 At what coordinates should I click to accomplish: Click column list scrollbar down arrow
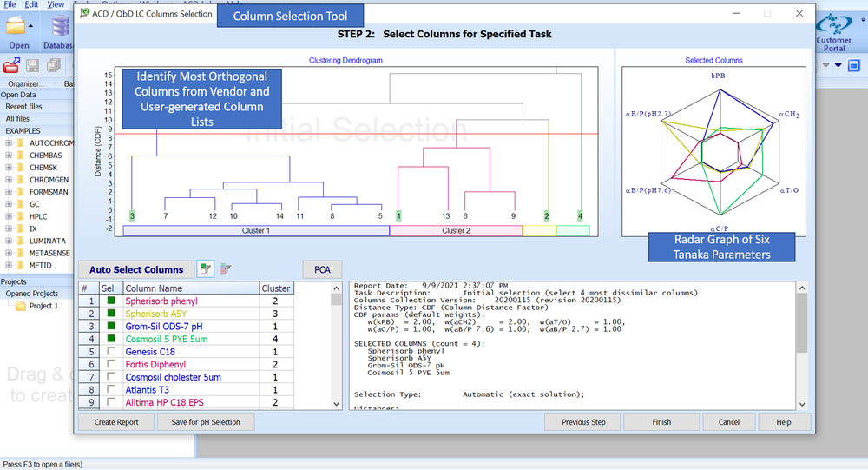click(336, 404)
